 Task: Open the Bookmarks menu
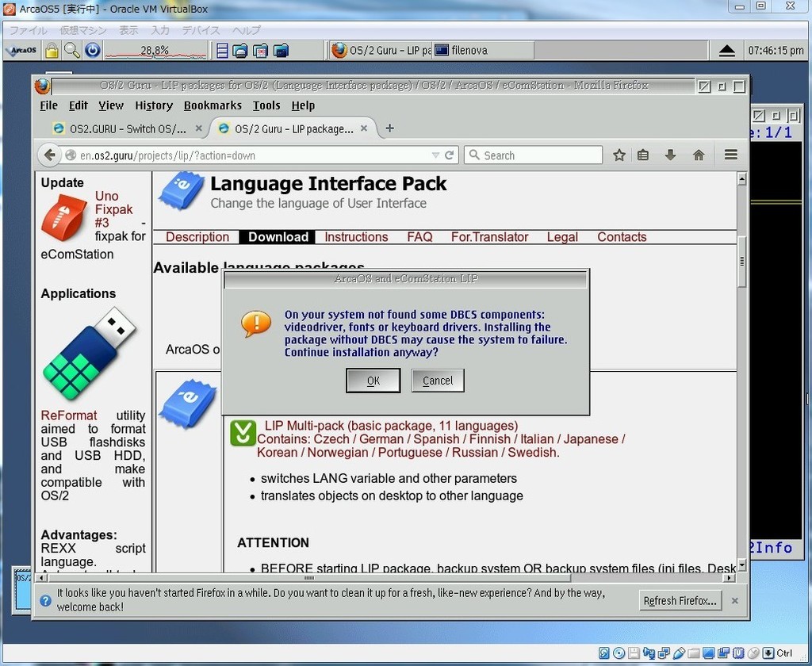click(213, 105)
